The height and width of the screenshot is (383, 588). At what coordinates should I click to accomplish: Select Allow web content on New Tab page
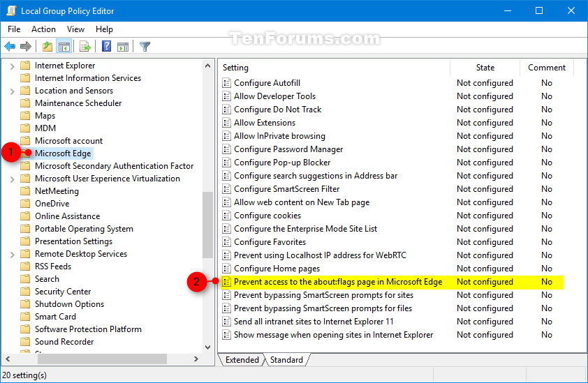point(302,202)
